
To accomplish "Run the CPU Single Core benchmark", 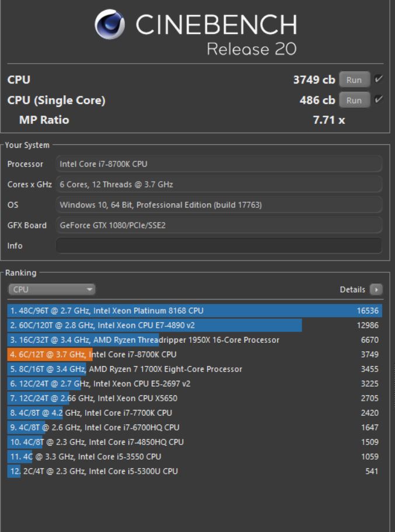I will (x=354, y=100).
